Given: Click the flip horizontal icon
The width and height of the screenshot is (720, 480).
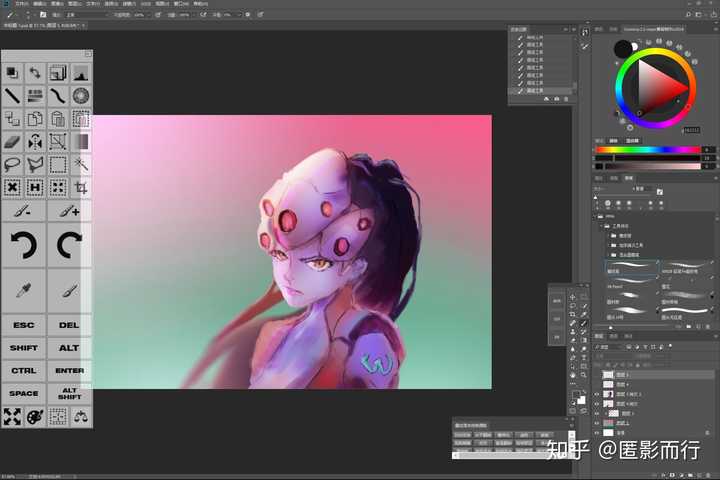Looking at the screenshot, I should click(x=35, y=141).
